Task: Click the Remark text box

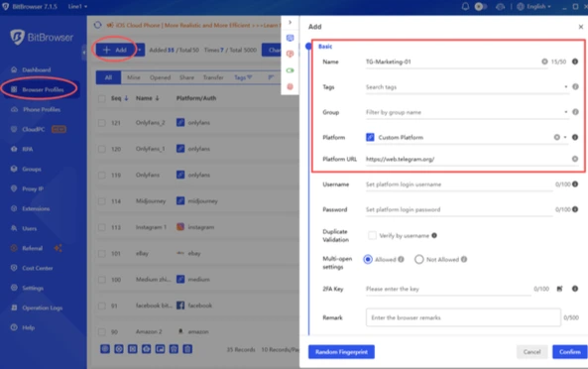Action: click(463, 317)
